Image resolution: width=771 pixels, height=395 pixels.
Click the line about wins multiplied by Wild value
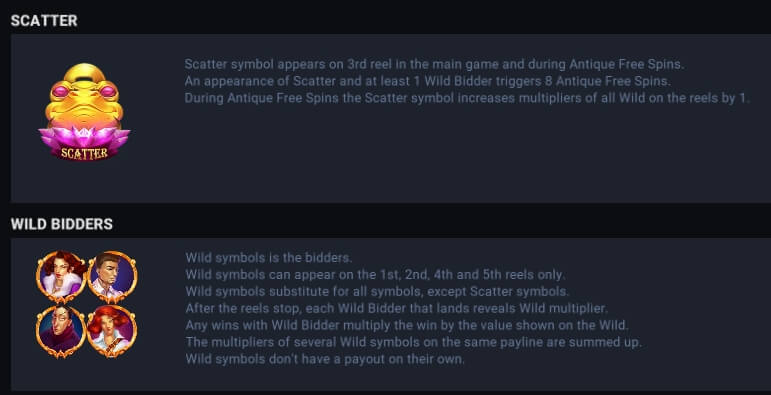(407, 325)
